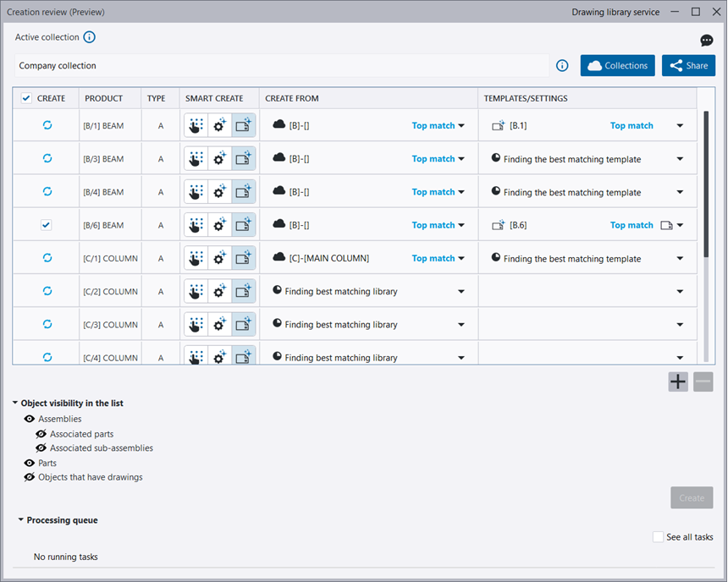Select gear smart create icon in B/3 BEAM row
The image size is (728, 582).
[220, 159]
